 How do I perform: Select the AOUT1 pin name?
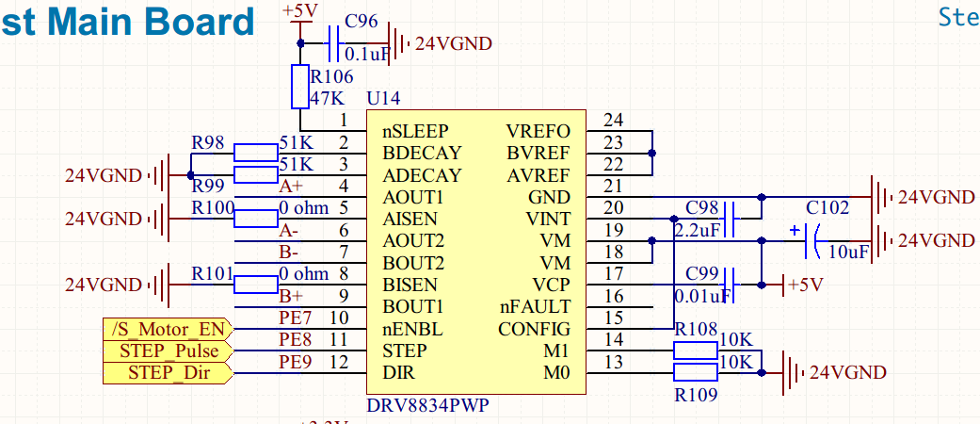click(412, 198)
